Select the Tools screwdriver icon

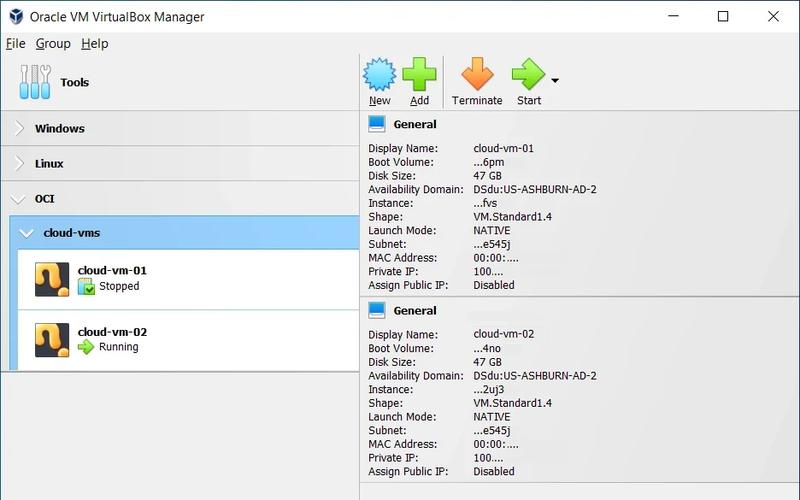(x=35, y=82)
